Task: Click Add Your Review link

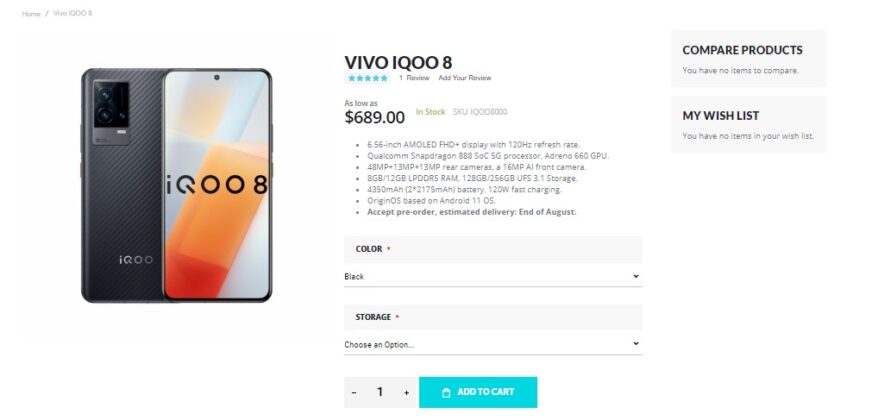Action: point(465,78)
